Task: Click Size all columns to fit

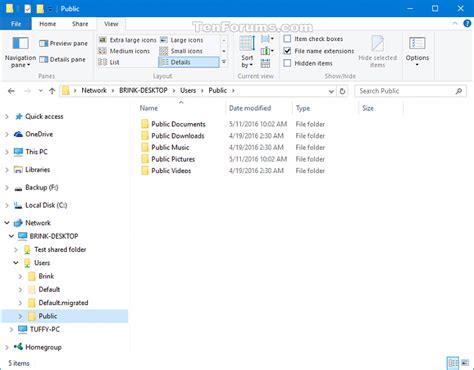Action: coord(265,63)
